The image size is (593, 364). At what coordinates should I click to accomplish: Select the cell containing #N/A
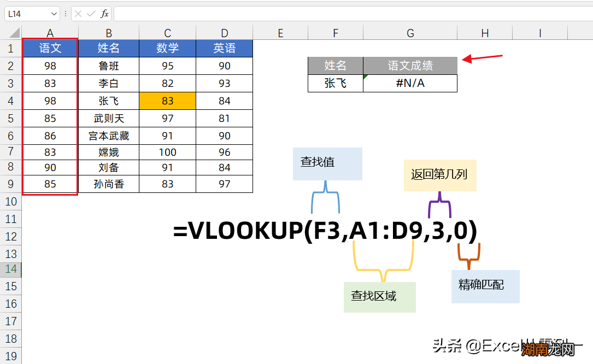[x=410, y=84]
